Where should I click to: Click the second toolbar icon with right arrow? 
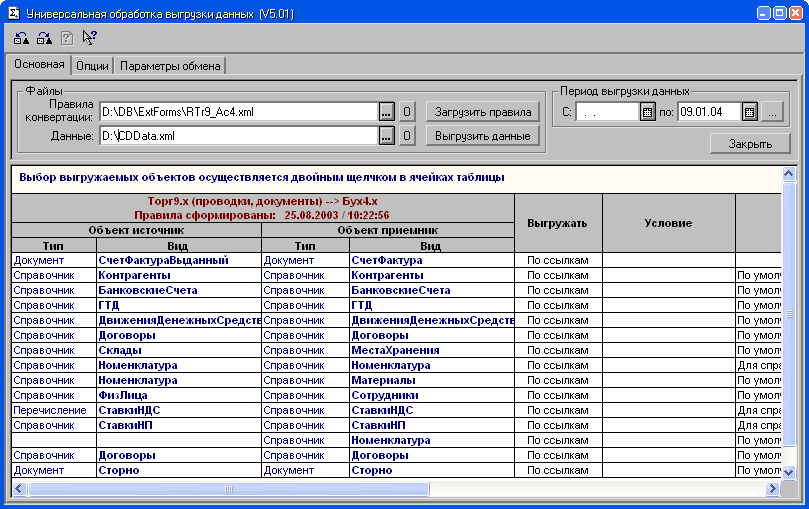pos(44,38)
